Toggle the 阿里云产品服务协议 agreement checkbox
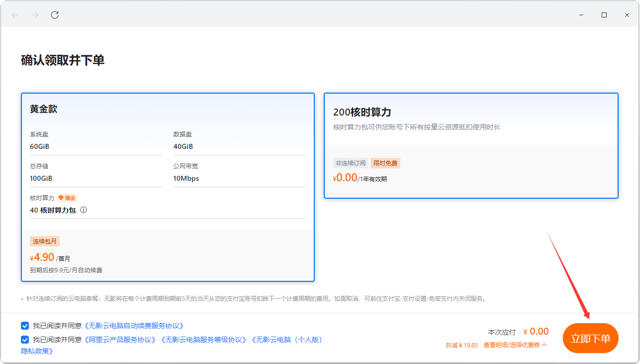The height and width of the screenshot is (364, 640). click(25, 340)
